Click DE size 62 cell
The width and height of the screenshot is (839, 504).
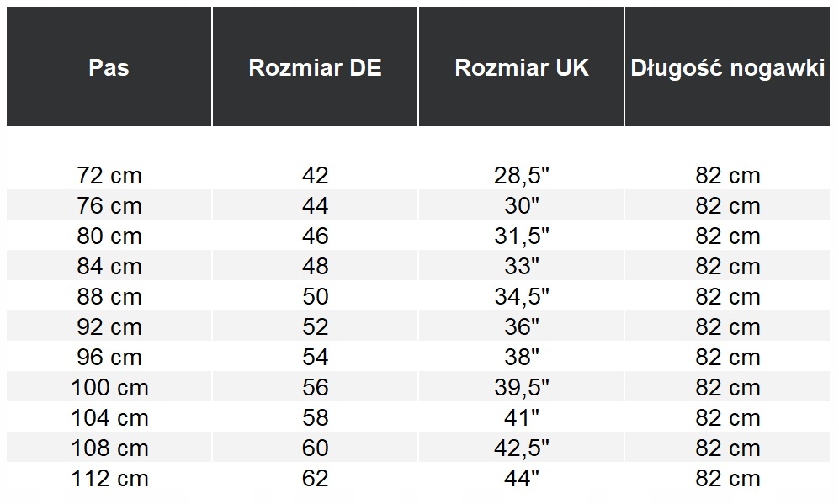pyautogui.click(x=315, y=479)
